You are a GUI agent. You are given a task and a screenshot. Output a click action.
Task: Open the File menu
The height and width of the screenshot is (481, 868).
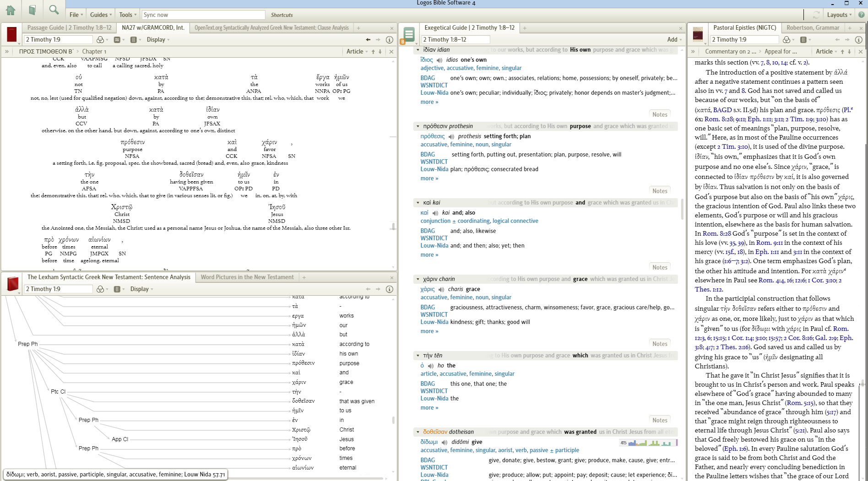point(76,15)
